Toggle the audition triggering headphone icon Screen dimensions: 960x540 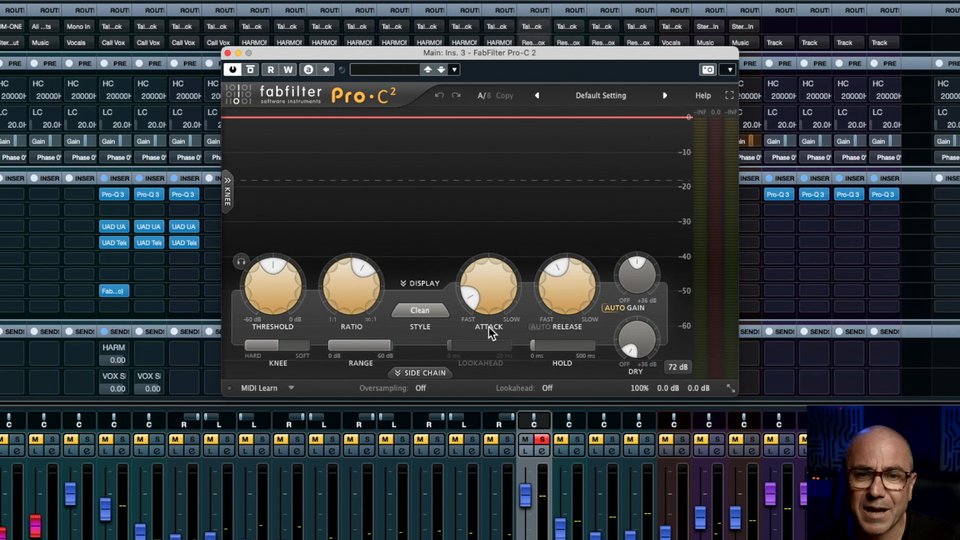pos(241,262)
